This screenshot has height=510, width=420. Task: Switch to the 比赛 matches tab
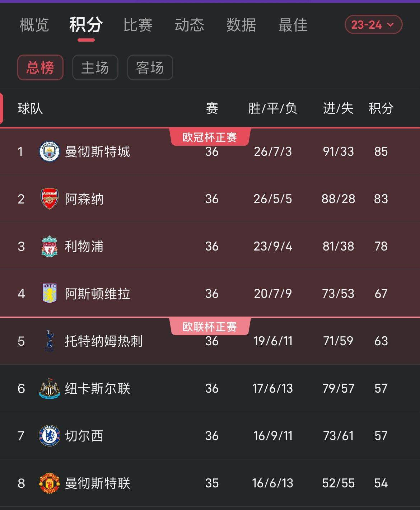pos(138,25)
